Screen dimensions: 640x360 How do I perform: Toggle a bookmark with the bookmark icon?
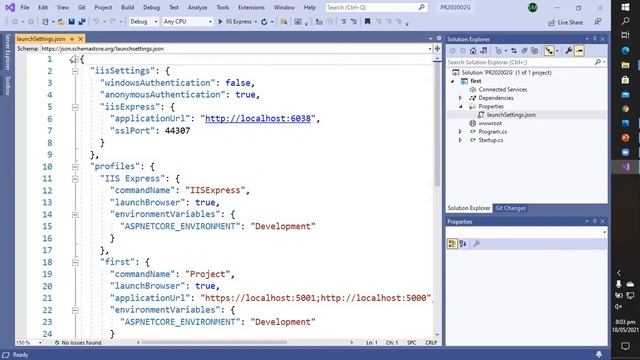tap(367, 22)
